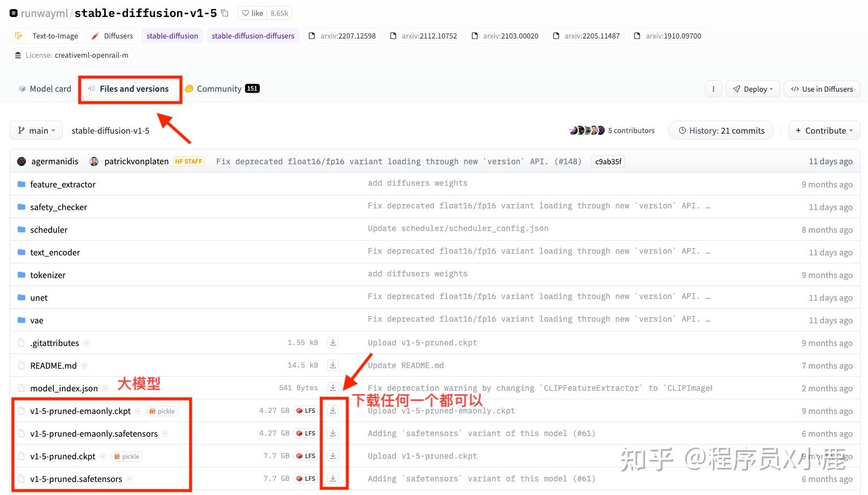Switch to the Community tab

(x=218, y=88)
